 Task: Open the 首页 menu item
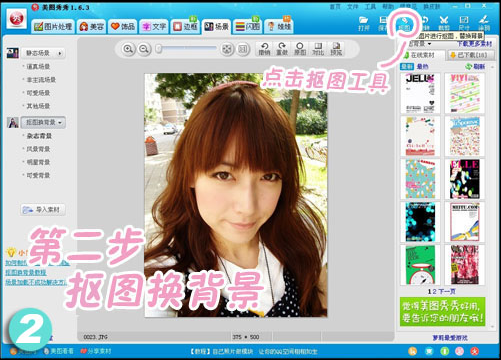[335, 7]
